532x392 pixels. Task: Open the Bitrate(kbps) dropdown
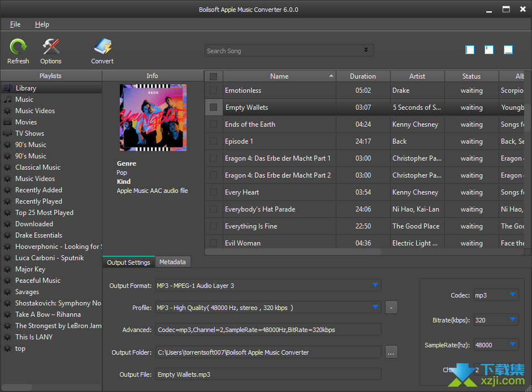pyautogui.click(x=513, y=320)
